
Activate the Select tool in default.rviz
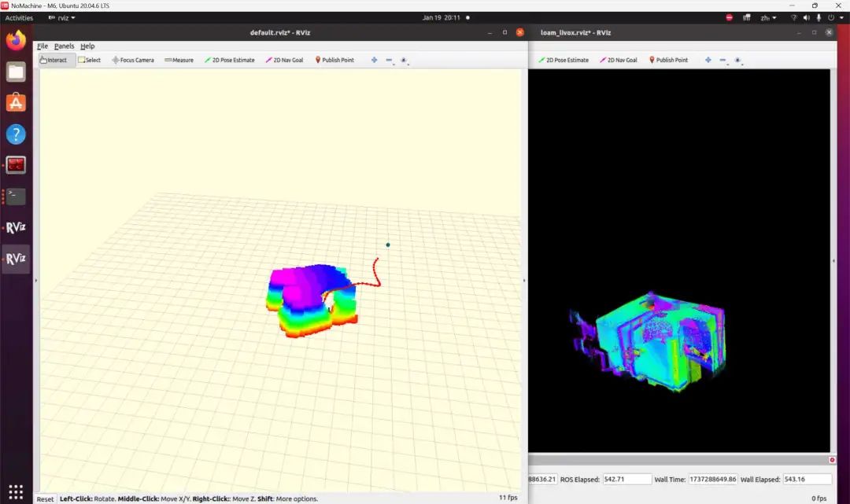[90, 60]
